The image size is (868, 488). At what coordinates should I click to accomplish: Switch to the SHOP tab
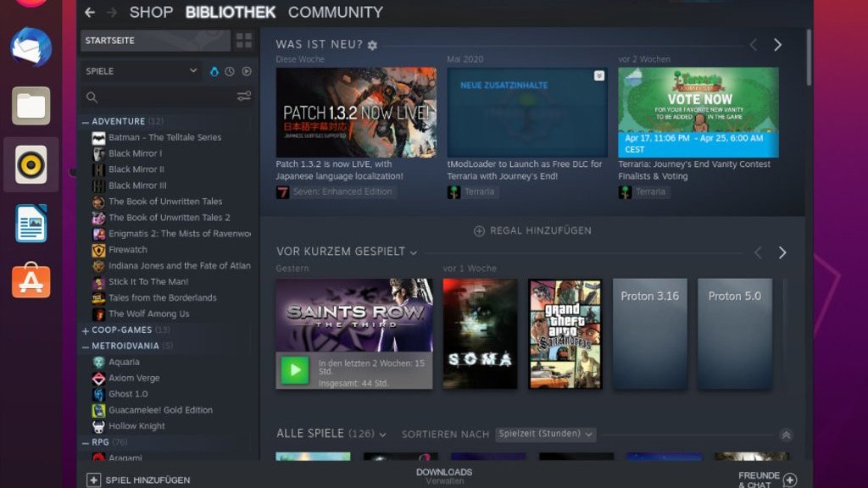[151, 13]
